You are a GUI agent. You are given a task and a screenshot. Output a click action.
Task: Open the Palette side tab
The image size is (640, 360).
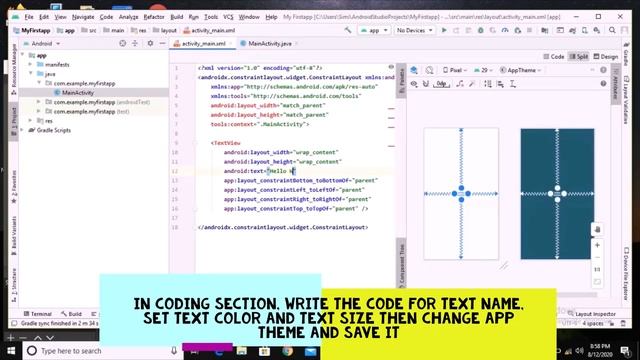[x=401, y=80]
